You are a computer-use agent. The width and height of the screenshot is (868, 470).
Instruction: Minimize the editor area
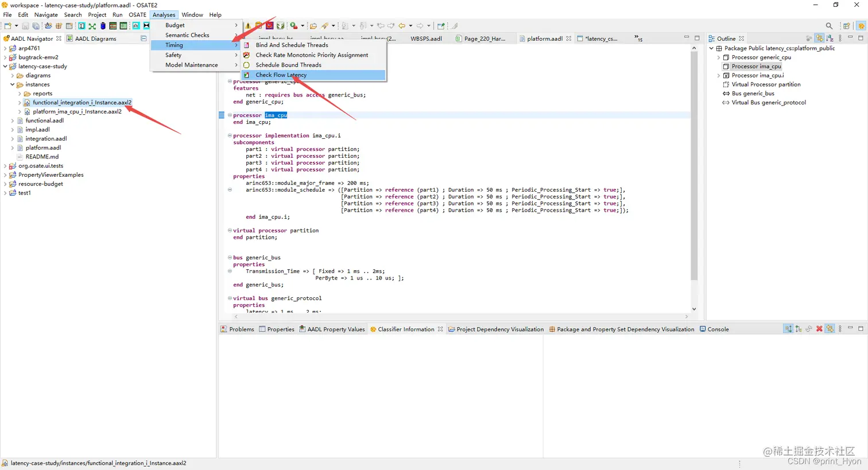point(686,38)
